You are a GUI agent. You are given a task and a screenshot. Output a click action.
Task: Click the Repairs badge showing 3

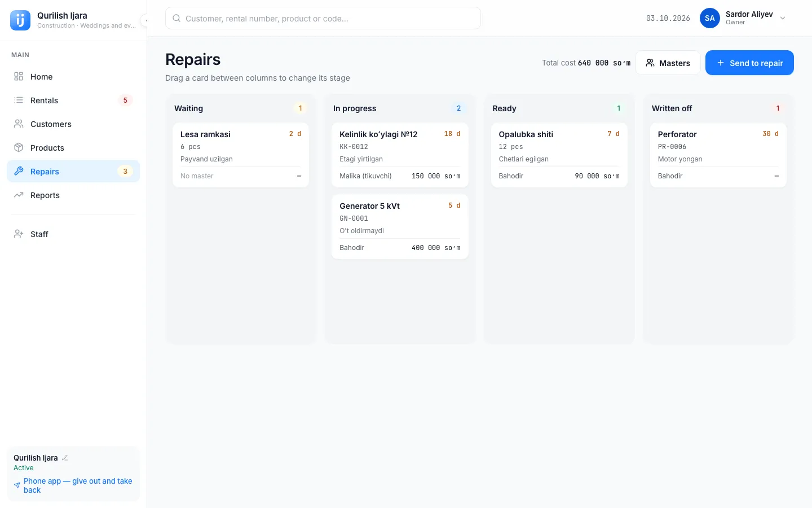(x=125, y=171)
